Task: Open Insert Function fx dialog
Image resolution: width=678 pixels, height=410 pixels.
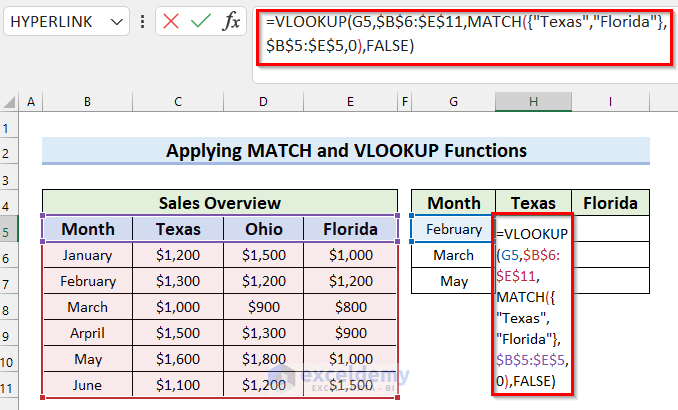Action: click(231, 21)
